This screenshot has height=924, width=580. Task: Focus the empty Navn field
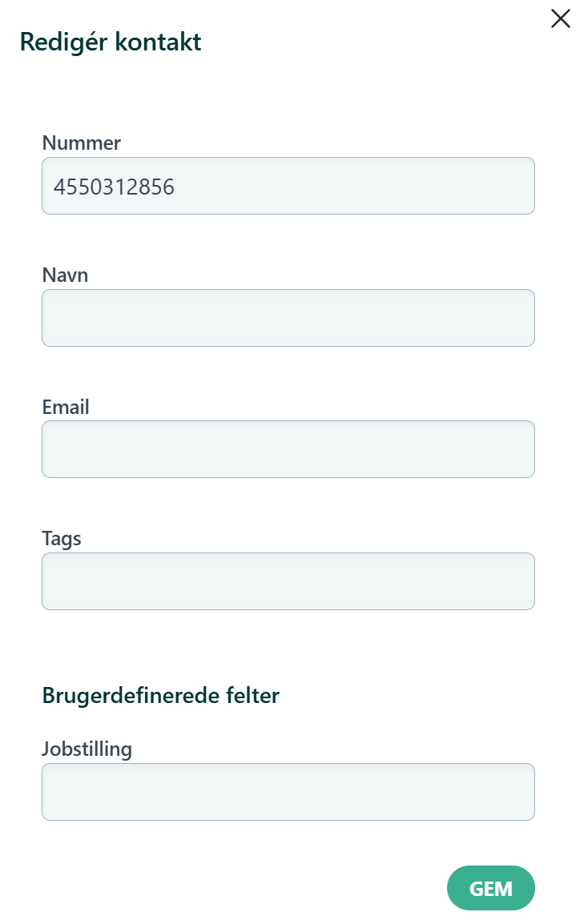click(288, 317)
